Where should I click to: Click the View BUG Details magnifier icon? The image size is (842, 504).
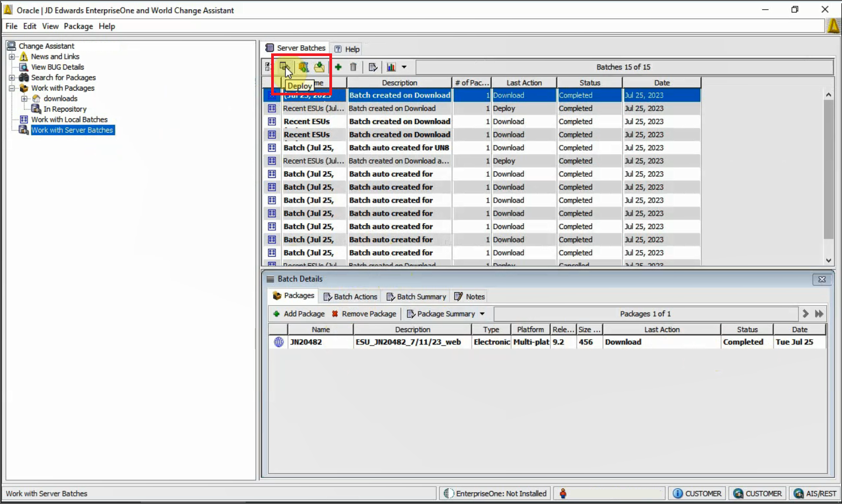tap(24, 67)
